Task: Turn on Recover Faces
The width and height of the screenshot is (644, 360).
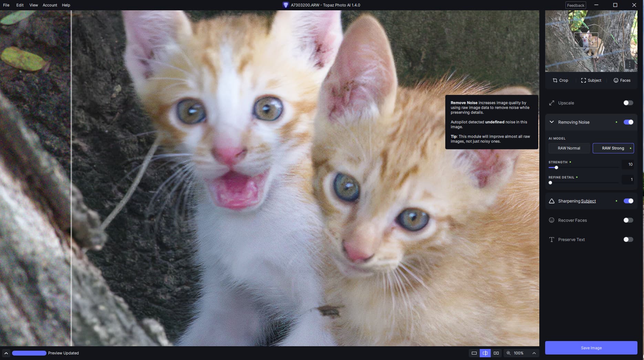Action: [628, 220]
